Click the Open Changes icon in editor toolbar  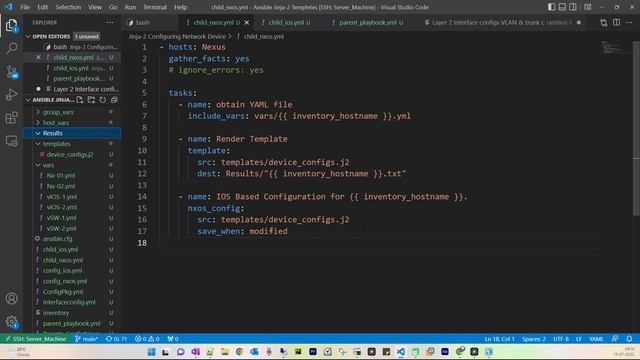pyautogui.click(x=603, y=22)
